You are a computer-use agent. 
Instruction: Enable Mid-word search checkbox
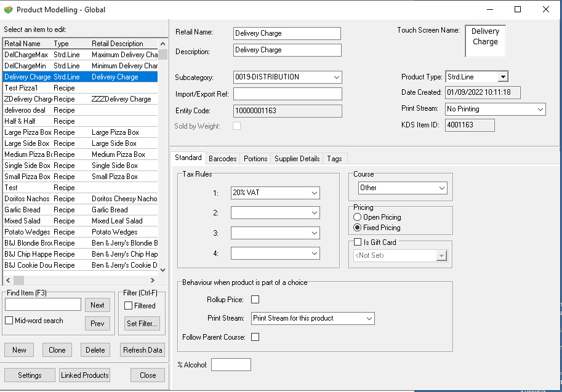tap(9, 321)
